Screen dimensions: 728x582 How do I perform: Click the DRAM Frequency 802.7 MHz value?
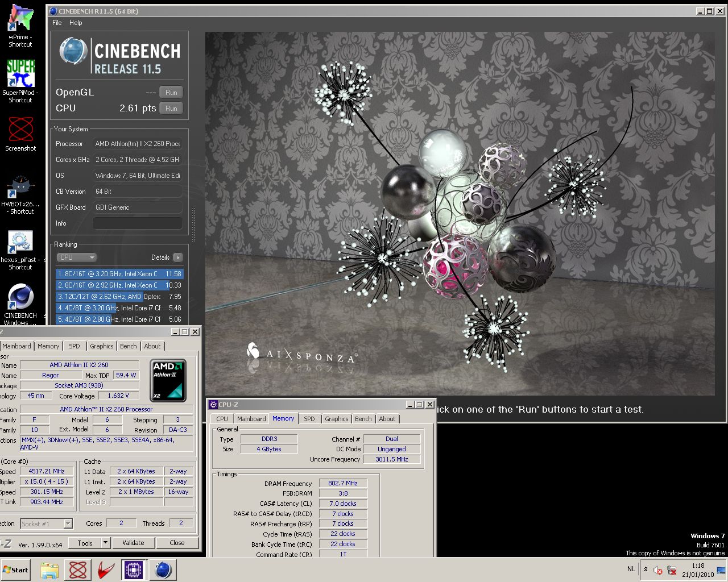pyautogui.click(x=343, y=484)
